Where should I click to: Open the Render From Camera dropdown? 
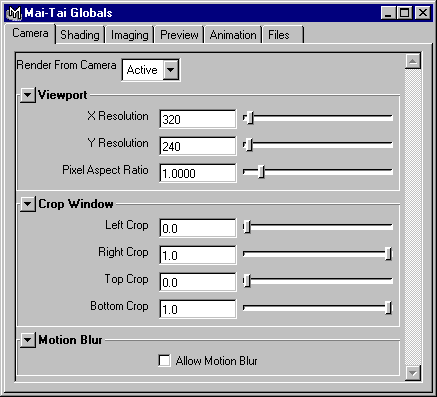click(171, 70)
